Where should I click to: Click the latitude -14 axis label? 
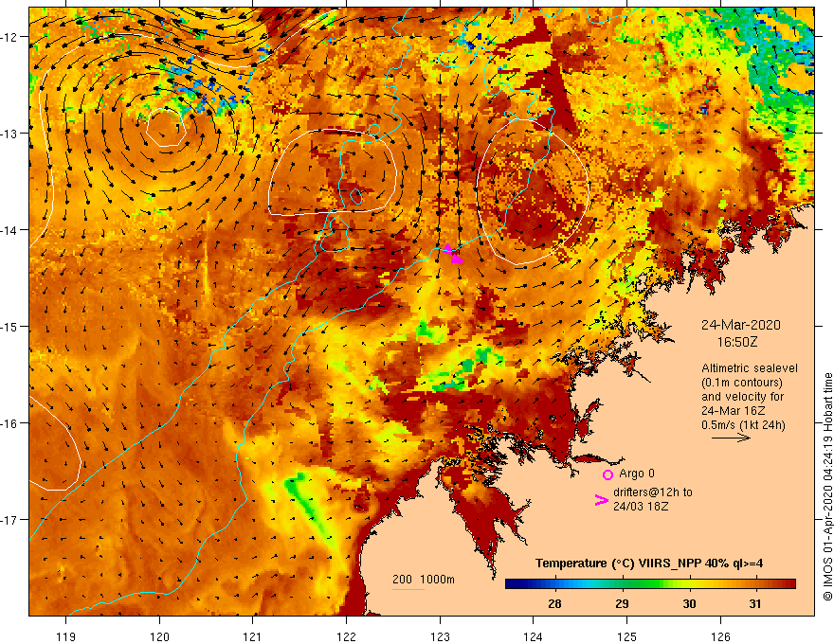[x=9, y=230]
